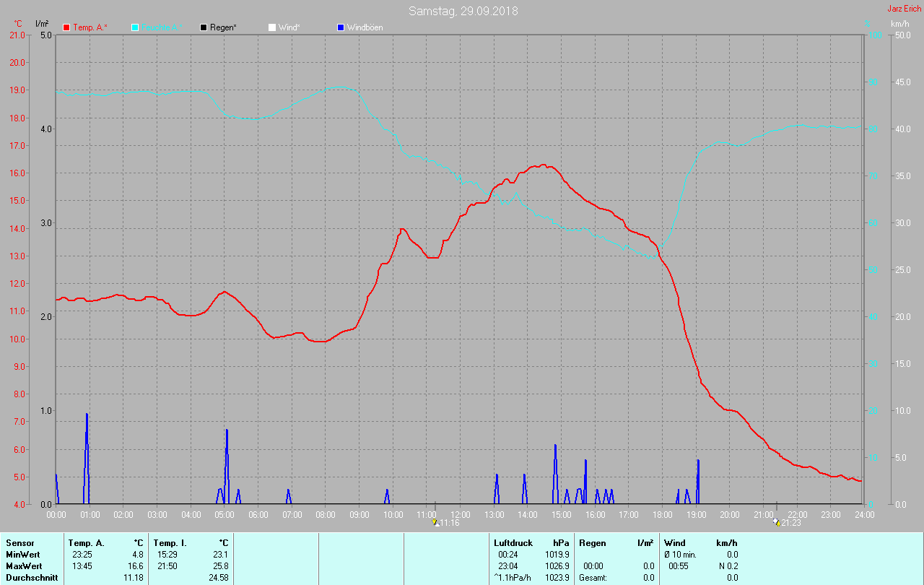This screenshot has height=585, width=924.
Task: Click the cyan Feuchte A. legend square
Action: coord(135,27)
